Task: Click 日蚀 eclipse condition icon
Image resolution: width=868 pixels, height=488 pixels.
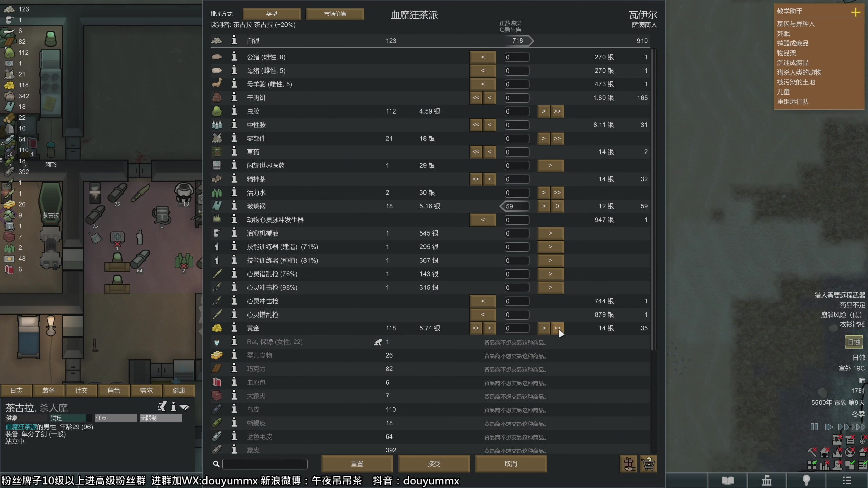Action: click(x=854, y=342)
